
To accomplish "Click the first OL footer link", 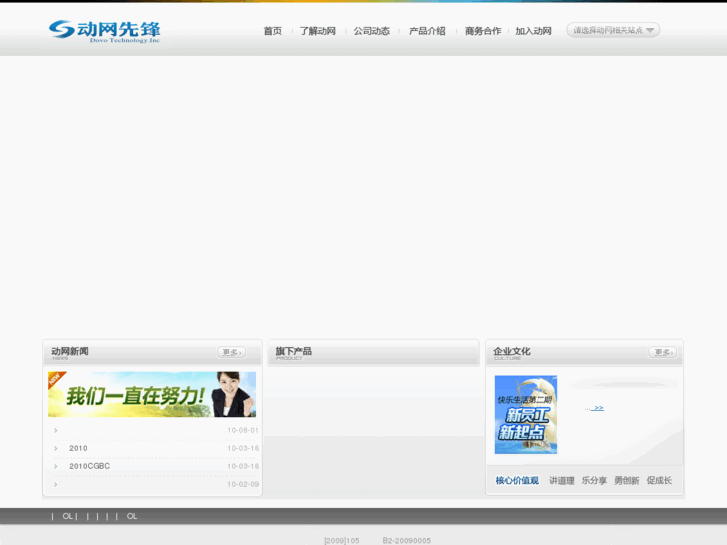I will pos(68,516).
